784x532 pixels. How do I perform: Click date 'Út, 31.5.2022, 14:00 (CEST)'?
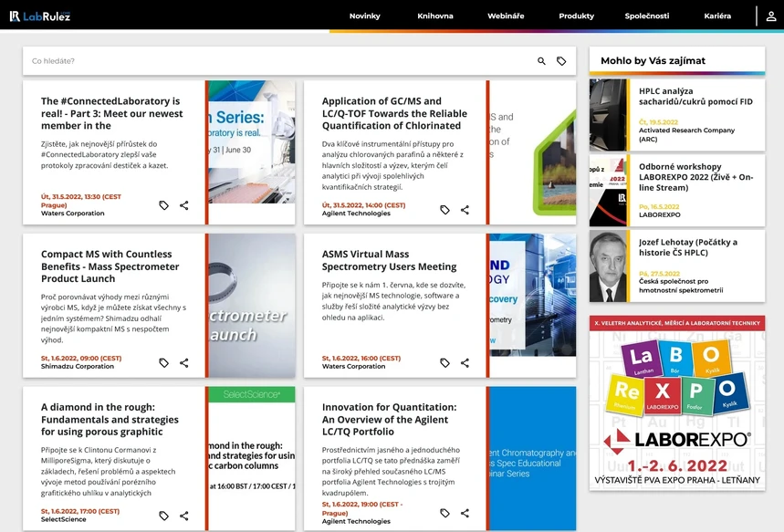[363, 205]
